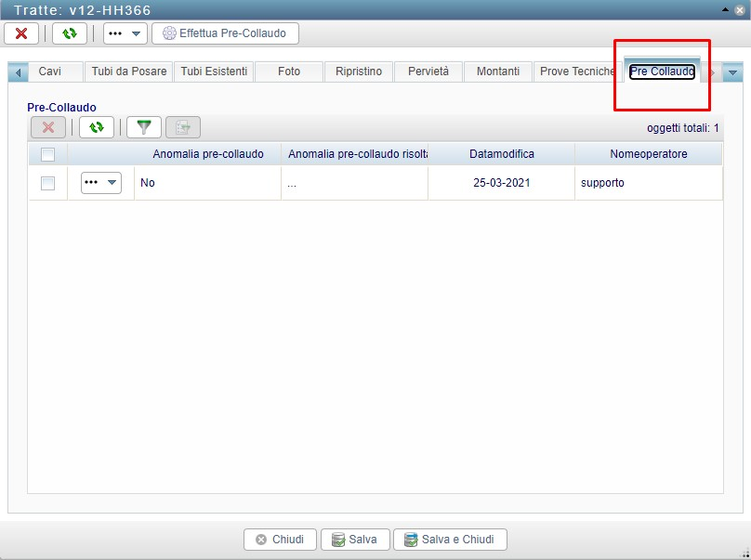The image size is (751, 560).
Task: Select the 'No' anomaly cell
Action: [x=208, y=183]
